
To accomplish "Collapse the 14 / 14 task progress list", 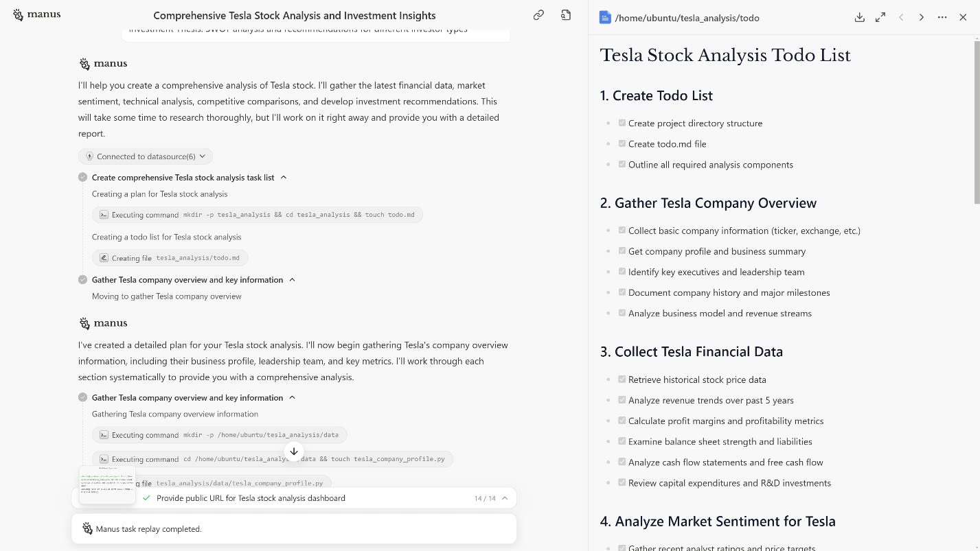I will pos(505,498).
